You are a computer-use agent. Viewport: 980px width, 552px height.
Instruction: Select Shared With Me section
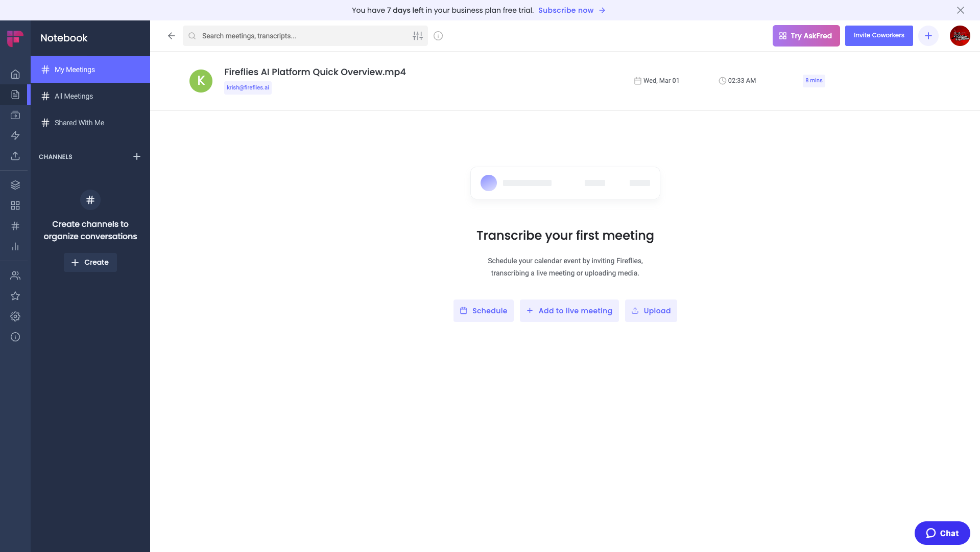click(79, 123)
